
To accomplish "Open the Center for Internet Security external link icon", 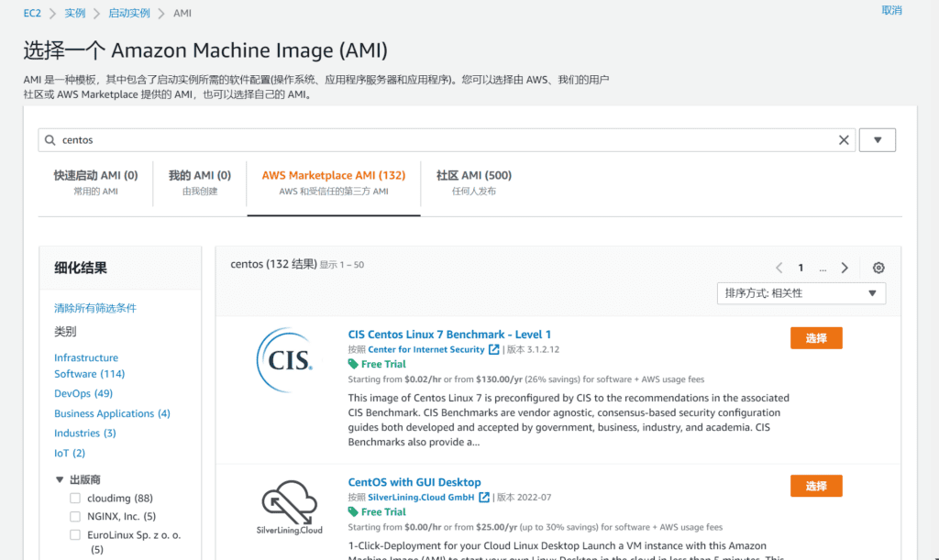I will [493, 348].
